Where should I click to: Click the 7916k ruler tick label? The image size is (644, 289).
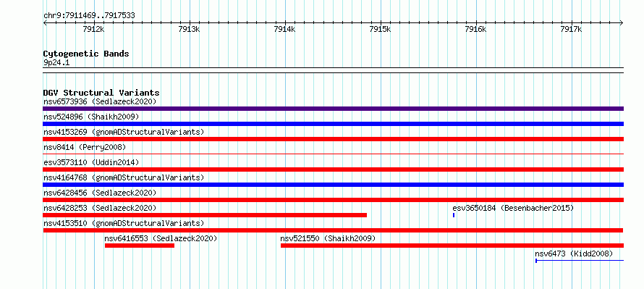tap(475, 30)
